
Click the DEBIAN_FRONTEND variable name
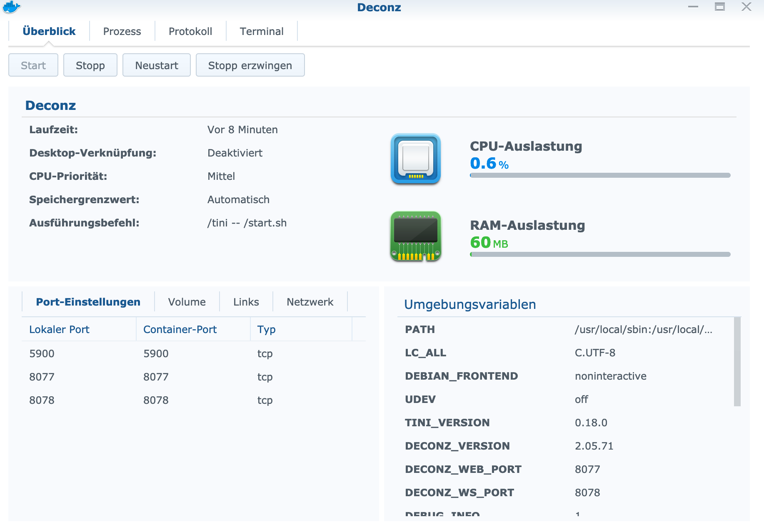461,376
